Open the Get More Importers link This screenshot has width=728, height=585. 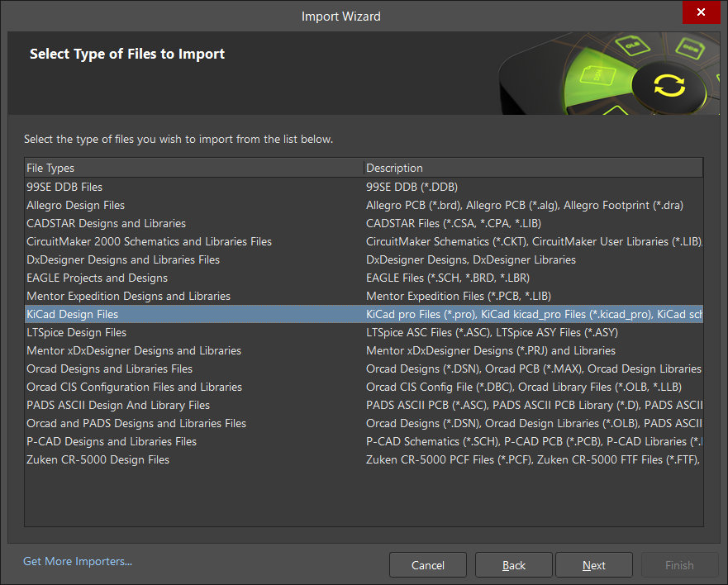coord(77,561)
